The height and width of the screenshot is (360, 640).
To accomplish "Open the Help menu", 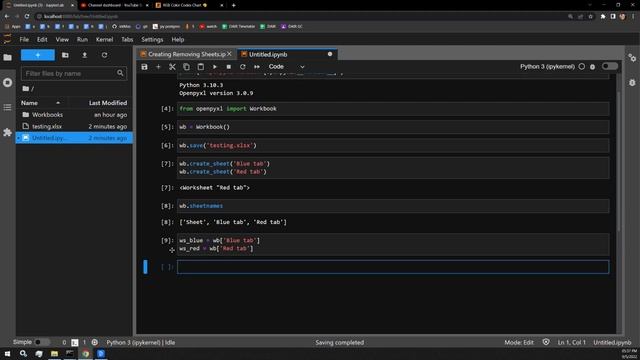I will (178, 40).
